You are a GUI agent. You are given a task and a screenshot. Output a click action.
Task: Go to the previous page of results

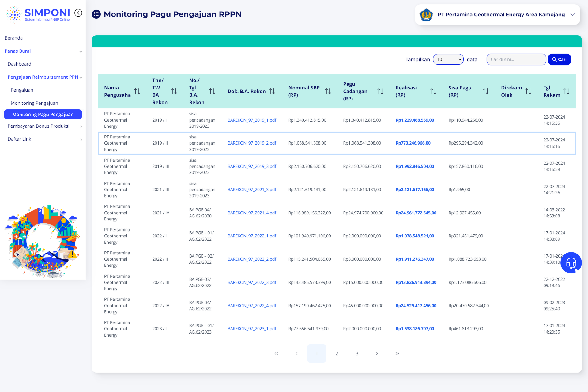tap(296, 353)
